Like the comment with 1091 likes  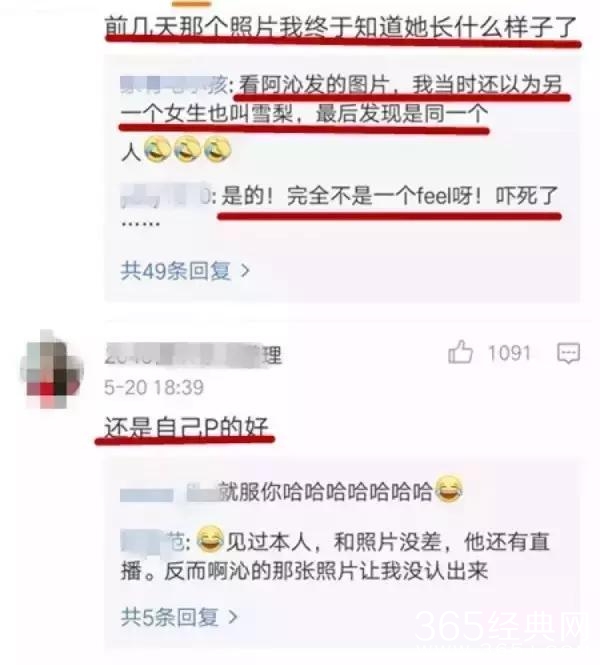(460, 352)
